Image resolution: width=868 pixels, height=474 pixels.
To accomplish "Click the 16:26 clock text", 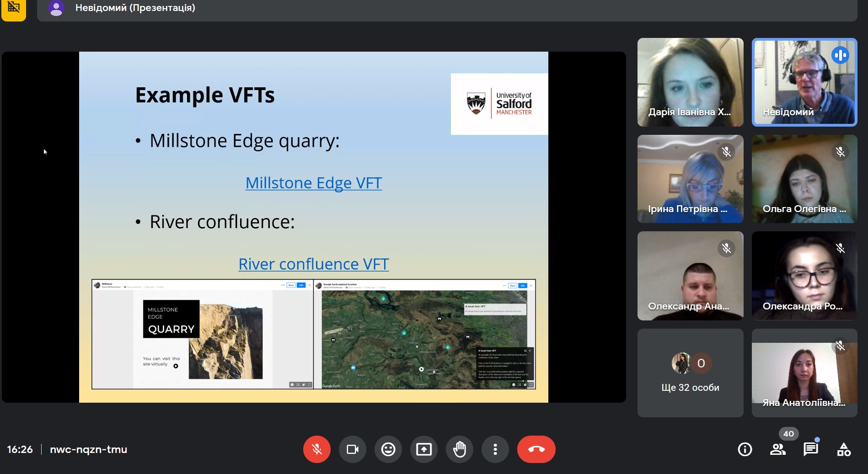I will pos(20,449).
